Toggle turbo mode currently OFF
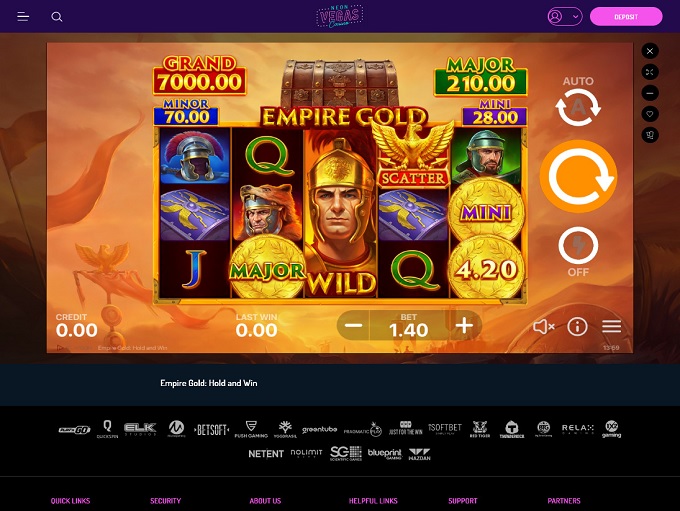Viewport: 680px width, 511px height. click(578, 252)
